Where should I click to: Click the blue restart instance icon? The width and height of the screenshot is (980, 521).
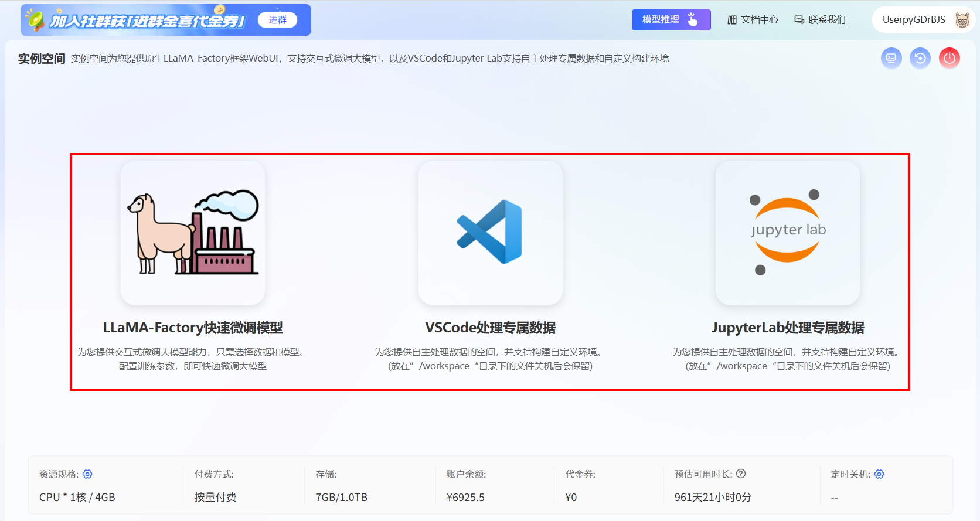(920, 58)
